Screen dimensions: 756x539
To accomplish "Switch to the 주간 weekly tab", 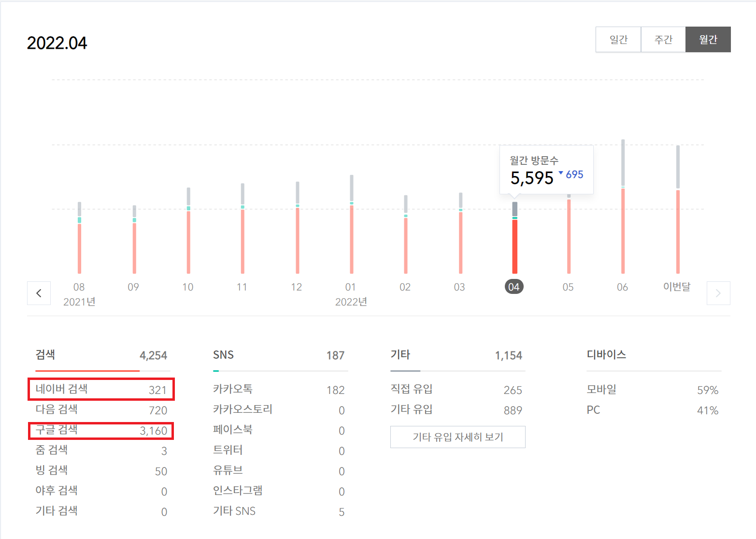I will [x=663, y=39].
